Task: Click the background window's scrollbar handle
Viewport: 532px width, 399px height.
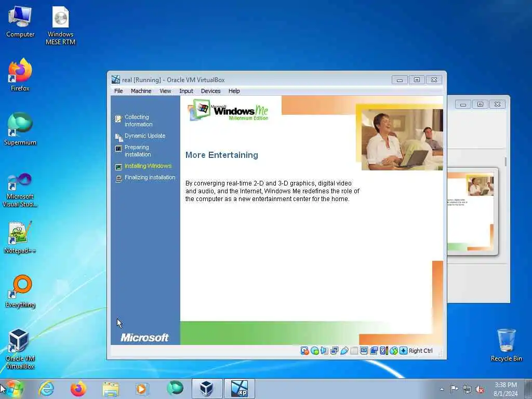Action: tap(506, 162)
